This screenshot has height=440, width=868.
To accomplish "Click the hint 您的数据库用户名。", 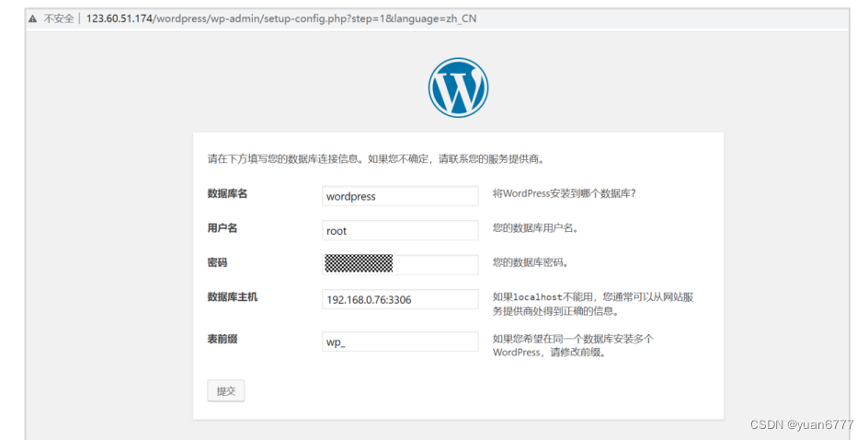I will (535, 227).
